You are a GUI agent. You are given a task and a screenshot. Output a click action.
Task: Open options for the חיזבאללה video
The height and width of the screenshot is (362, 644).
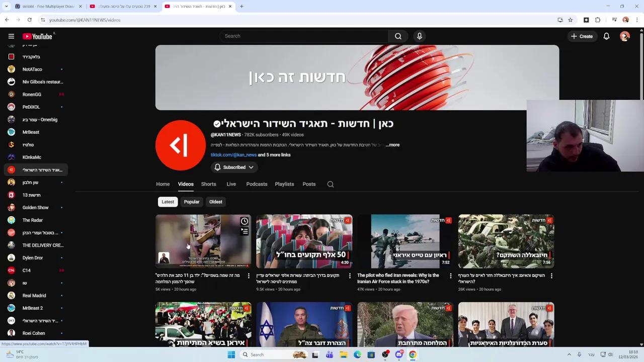(x=551, y=276)
